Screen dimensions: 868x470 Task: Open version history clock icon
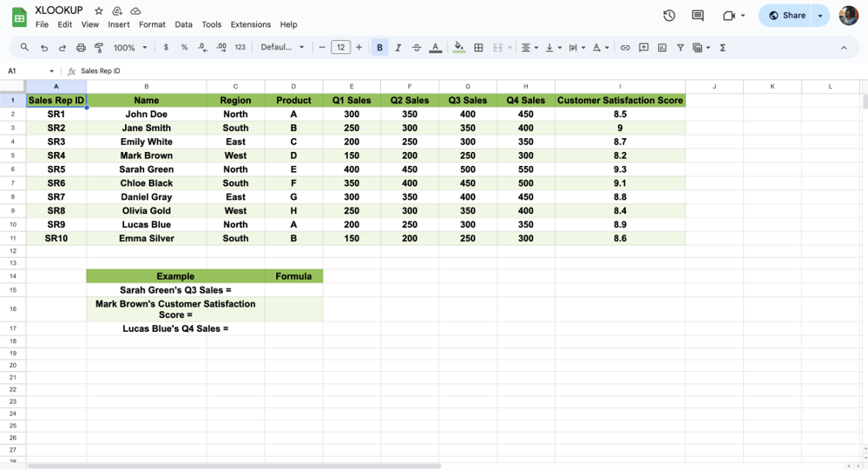669,16
